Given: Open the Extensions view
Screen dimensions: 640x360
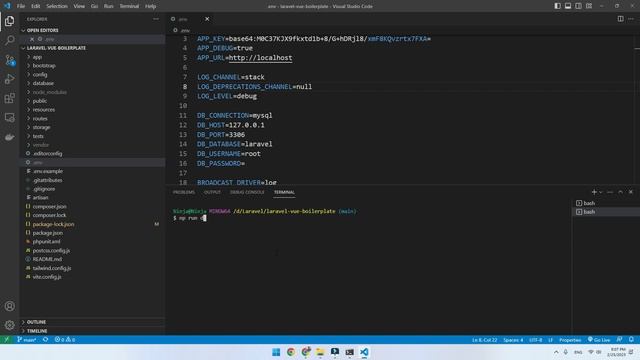Looking at the screenshot, I should point(9,98).
